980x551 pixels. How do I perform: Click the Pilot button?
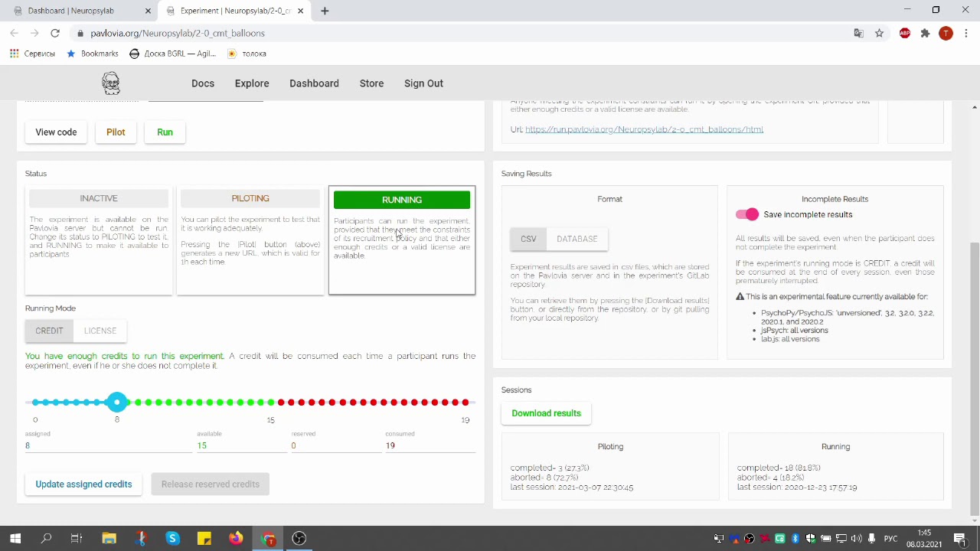pos(116,132)
